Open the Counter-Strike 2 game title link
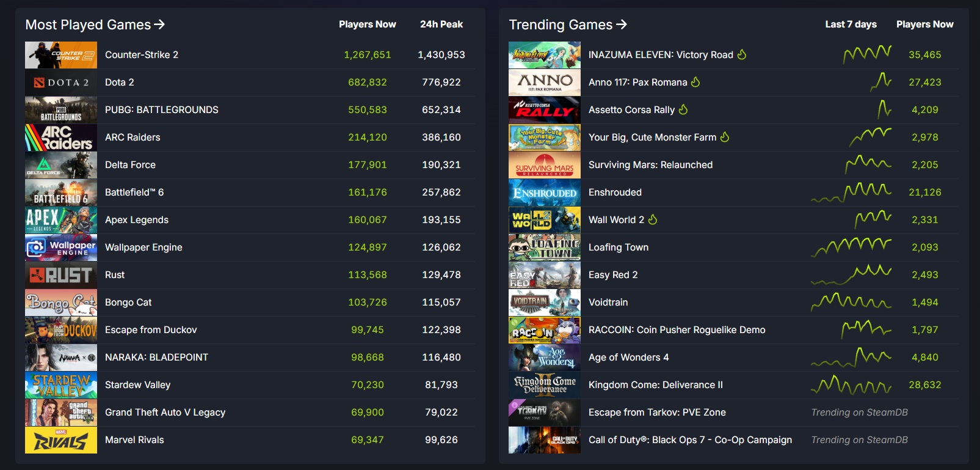This screenshot has width=980, height=470. point(142,55)
